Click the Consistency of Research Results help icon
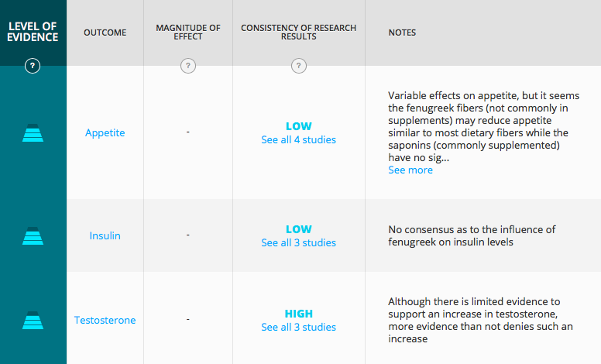The width and height of the screenshot is (601, 364). pos(299,66)
